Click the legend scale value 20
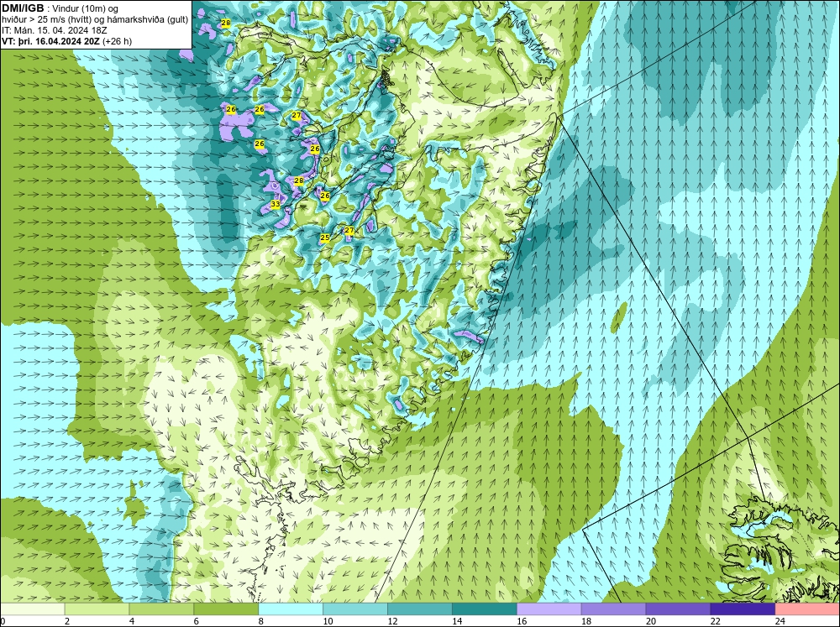The image size is (840, 627). click(x=651, y=621)
